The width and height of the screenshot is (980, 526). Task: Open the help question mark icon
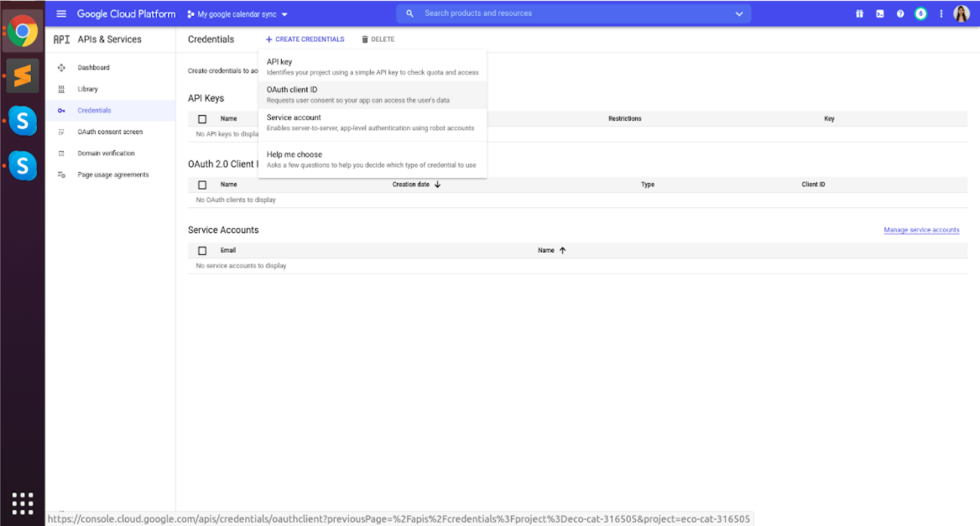[900, 13]
